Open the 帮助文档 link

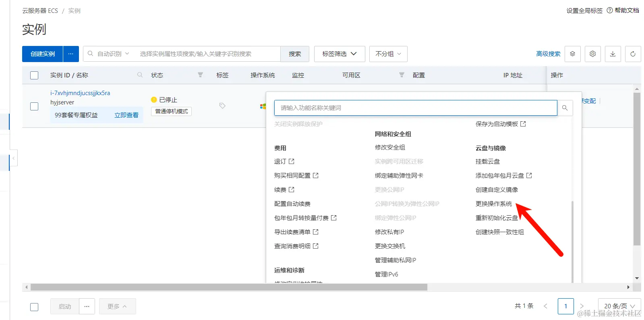pyautogui.click(x=627, y=10)
